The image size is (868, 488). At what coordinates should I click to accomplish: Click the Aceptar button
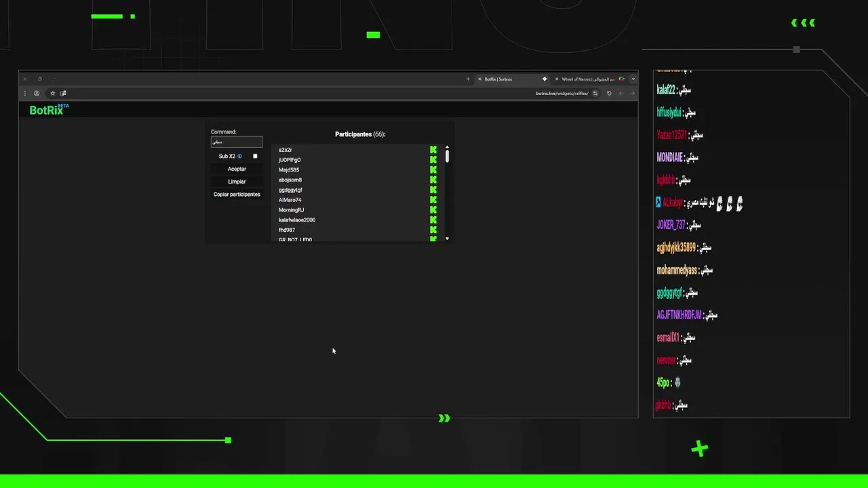[237, 169]
